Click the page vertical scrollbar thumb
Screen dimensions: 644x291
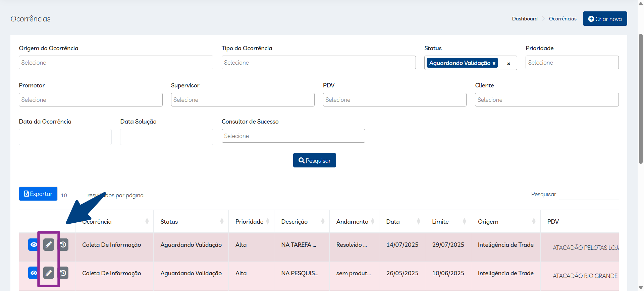click(641, 99)
